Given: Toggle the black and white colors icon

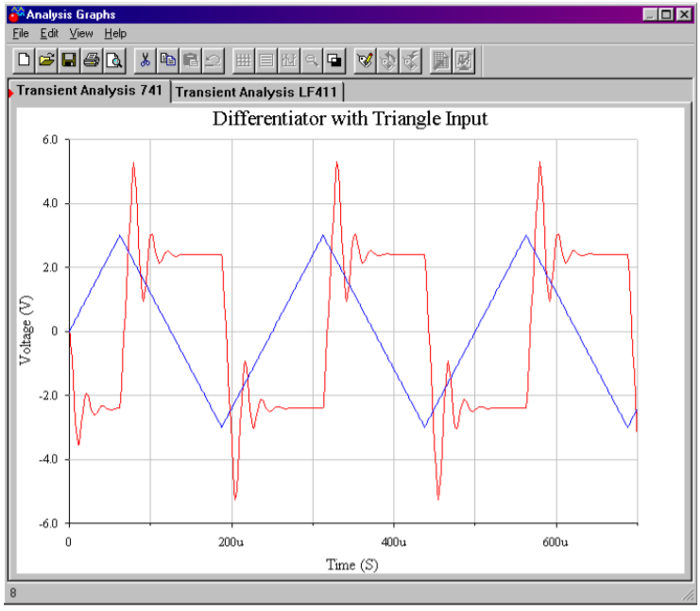Looking at the screenshot, I should (x=334, y=60).
